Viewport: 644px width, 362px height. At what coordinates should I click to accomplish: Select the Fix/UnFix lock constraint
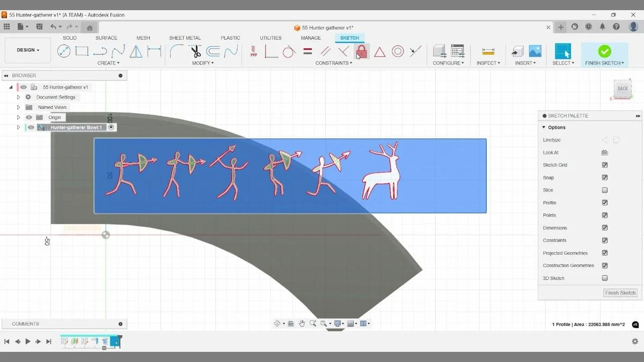tap(361, 51)
